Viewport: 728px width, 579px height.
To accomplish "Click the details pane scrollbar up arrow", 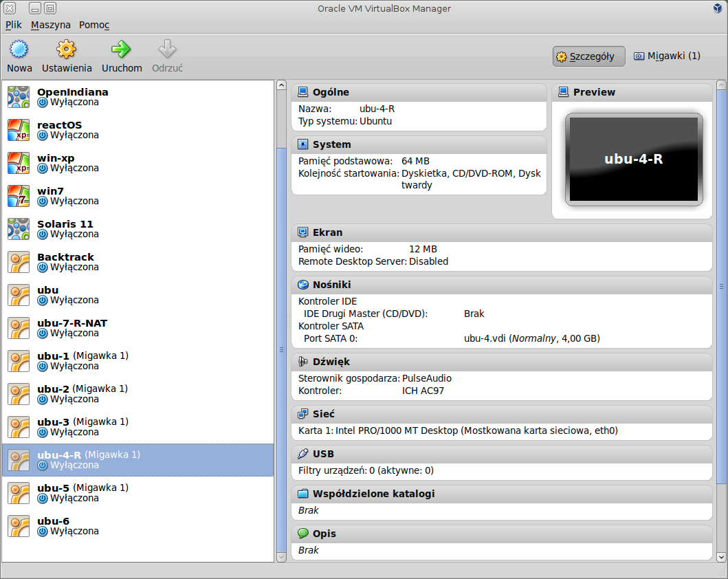I will click(x=721, y=85).
